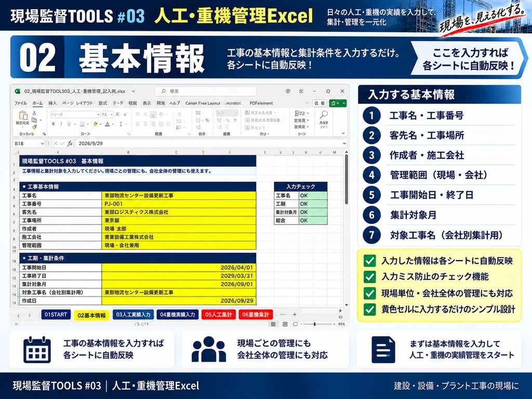Select the 工事終了日 2029/03/31 cell
This screenshot has height=399, width=532.
[179, 276]
